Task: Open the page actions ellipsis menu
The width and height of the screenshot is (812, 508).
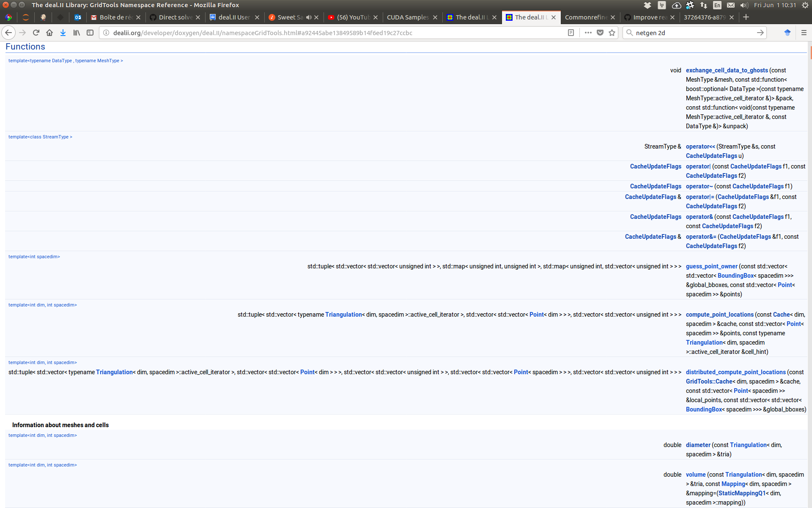Action: tap(588, 33)
